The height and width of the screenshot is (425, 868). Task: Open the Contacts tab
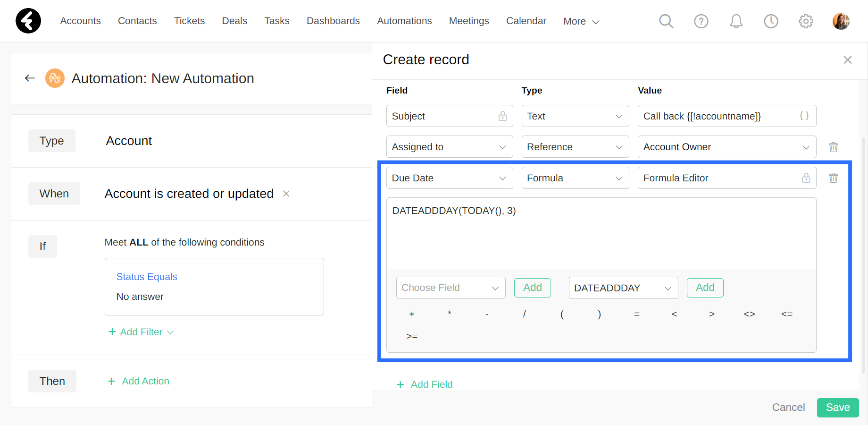(x=137, y=21)
